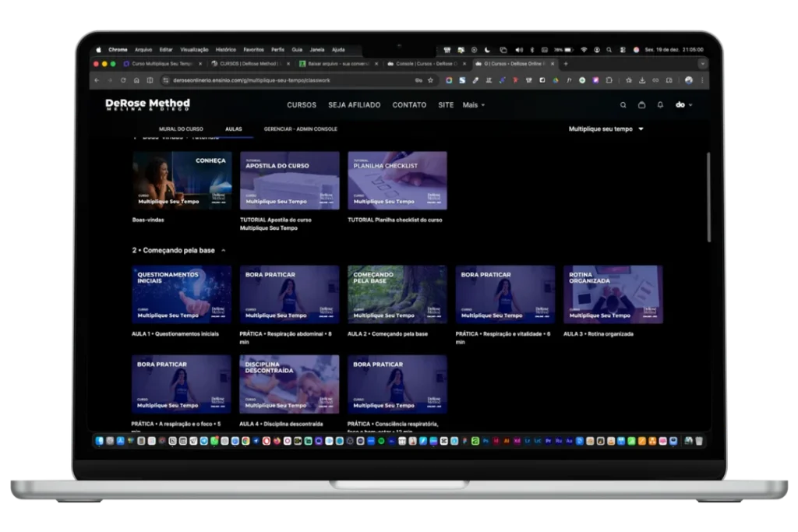Viewport: 798px width, 532px height.
Task: Open 'PRÁTICA • Respiração abdominal' title
Action: coord(285,338)
